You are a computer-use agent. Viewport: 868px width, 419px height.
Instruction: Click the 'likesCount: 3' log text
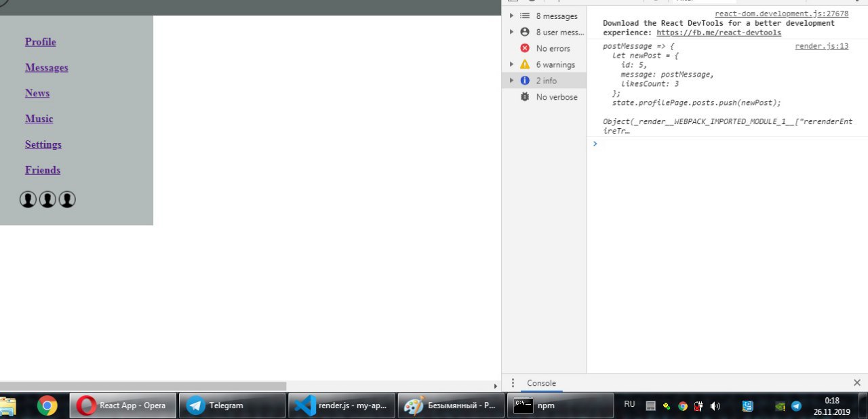coord(650,84)
